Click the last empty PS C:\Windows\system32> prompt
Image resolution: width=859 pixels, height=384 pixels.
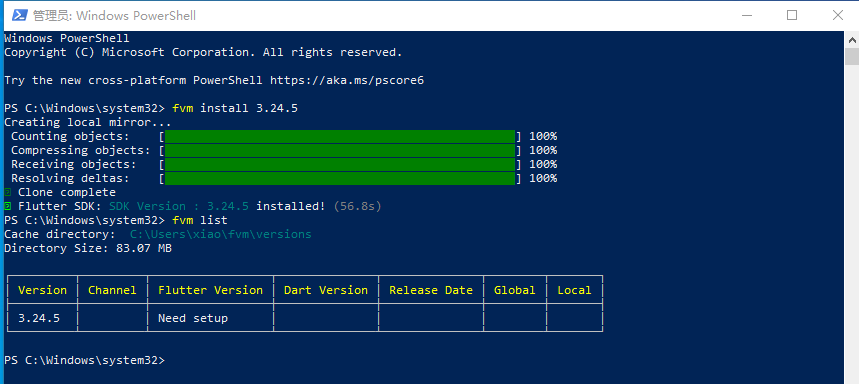tap(84, 360)
